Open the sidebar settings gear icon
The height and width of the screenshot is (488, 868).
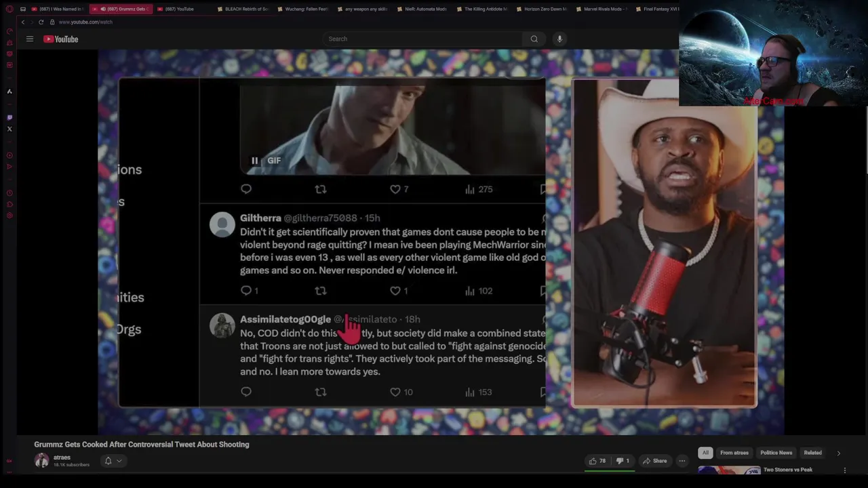pos(9,216)
